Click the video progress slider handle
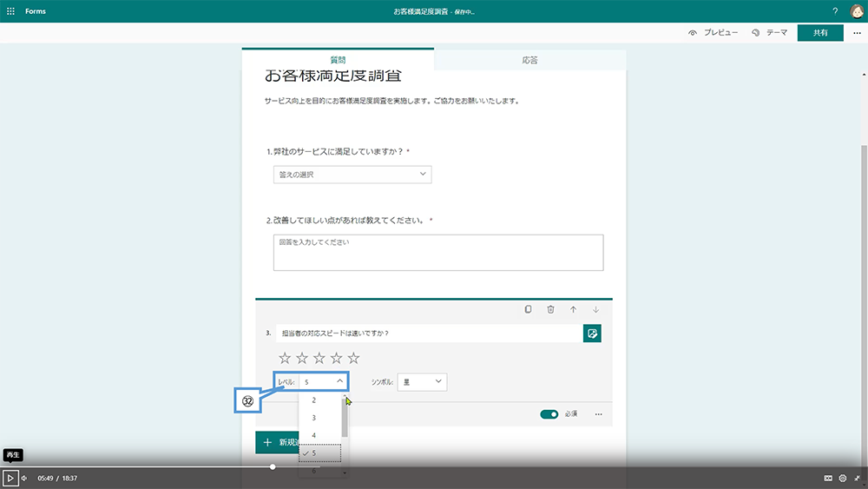 (x=273, y=466)
